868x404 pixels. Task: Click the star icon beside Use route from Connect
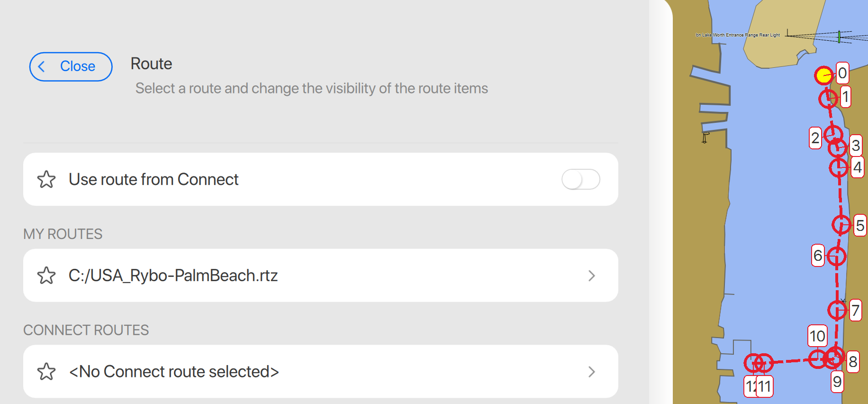(x=46, y=179)
